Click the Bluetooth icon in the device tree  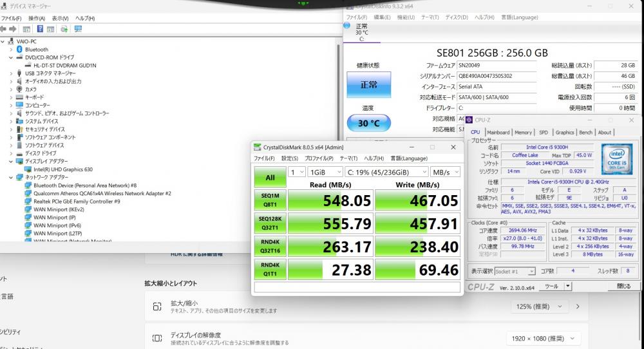(19, 50)
